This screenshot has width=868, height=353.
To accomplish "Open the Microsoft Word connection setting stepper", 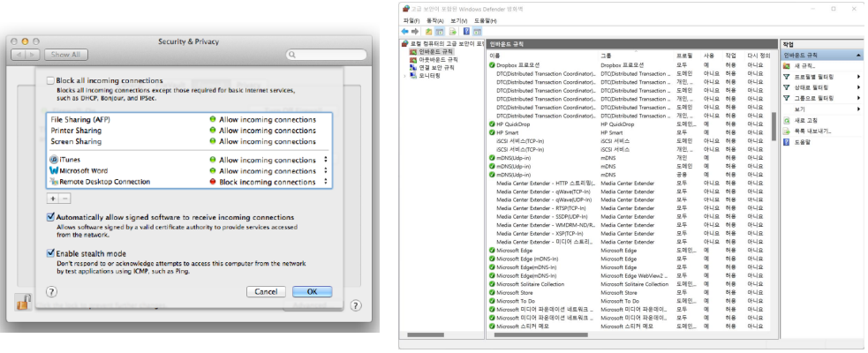I will (326, 170).
